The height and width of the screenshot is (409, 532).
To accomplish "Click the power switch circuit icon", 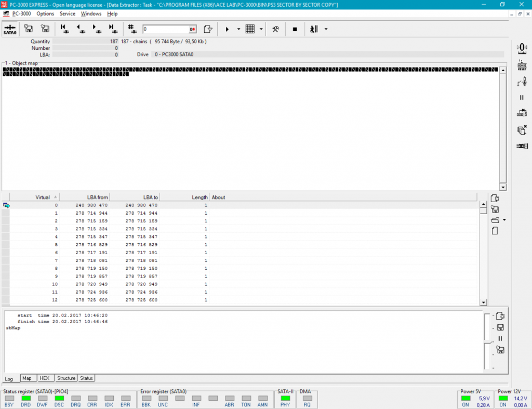I will [522, 82].
